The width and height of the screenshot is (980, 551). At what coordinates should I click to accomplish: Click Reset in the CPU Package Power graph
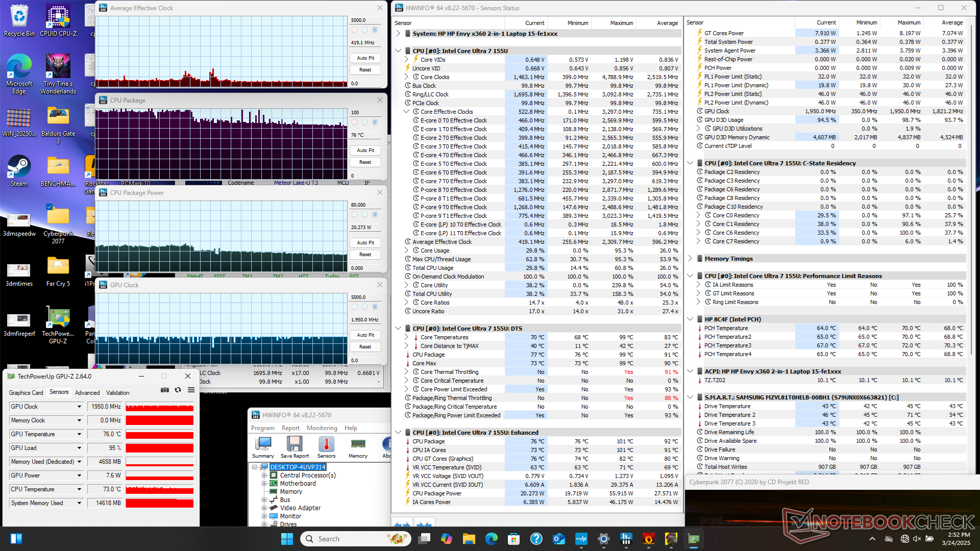(x=365, y=255)
